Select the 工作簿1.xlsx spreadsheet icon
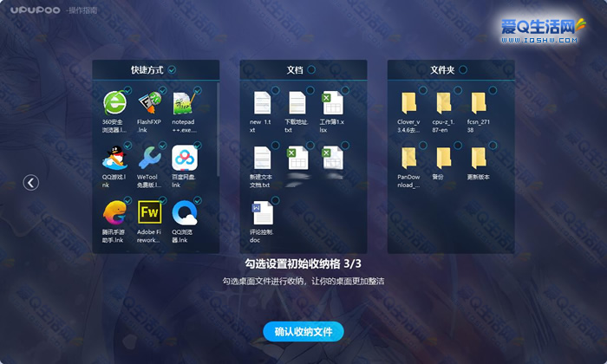Screen dimensions: 607x364 point(332,103)
